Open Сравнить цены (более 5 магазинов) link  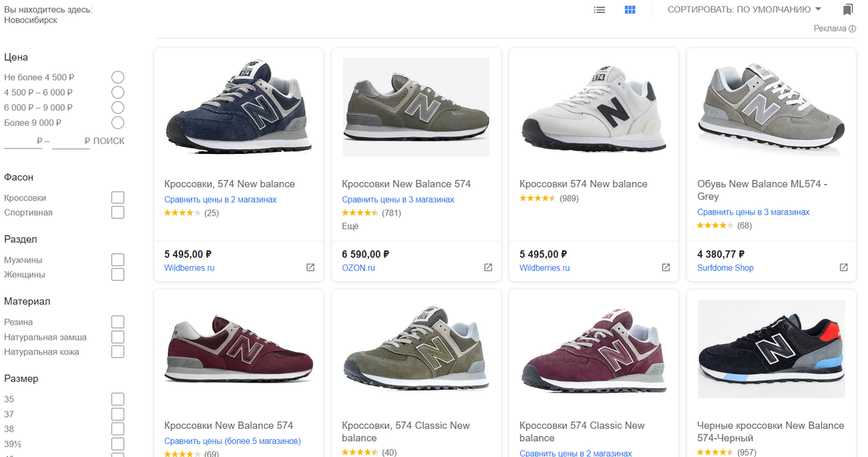click(x=232, y=441)
